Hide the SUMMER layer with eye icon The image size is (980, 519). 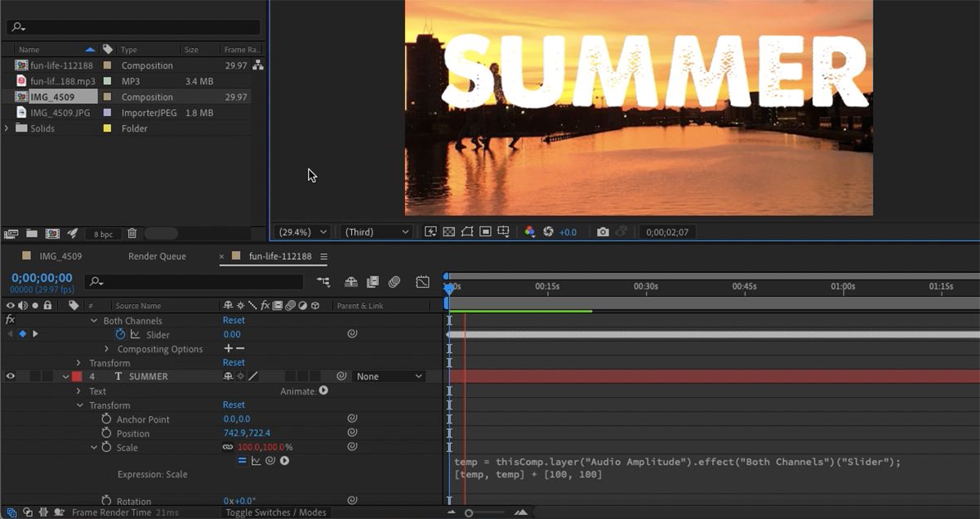point(11,377)
